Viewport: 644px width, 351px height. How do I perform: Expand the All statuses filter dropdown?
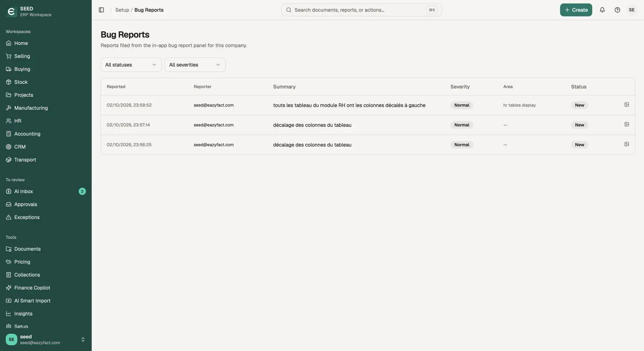(x=131, y=65)
